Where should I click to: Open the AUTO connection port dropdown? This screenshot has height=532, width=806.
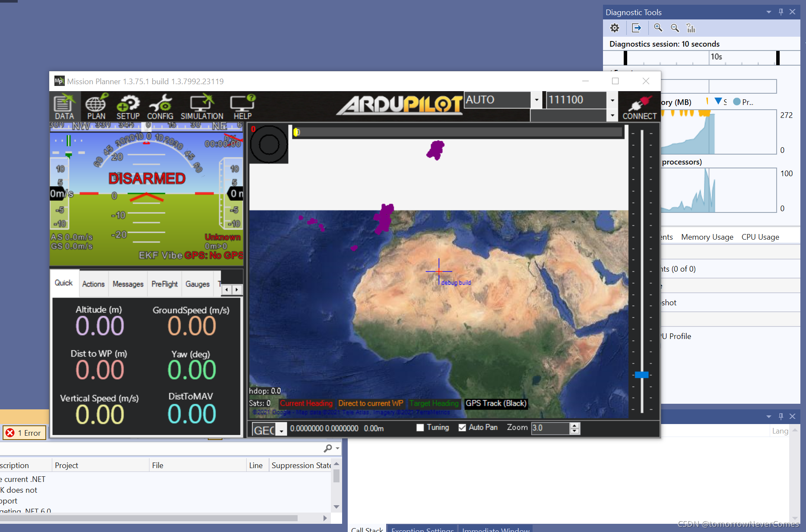536,100
